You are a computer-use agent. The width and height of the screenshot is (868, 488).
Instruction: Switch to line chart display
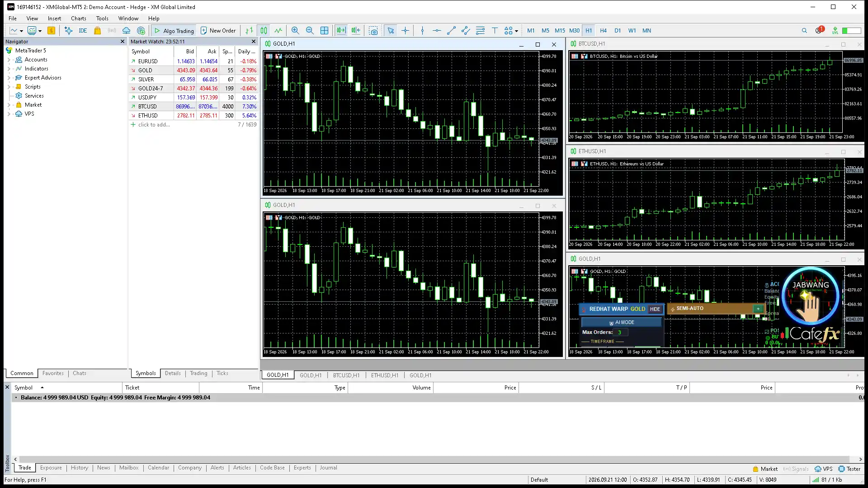pos(278,31)
